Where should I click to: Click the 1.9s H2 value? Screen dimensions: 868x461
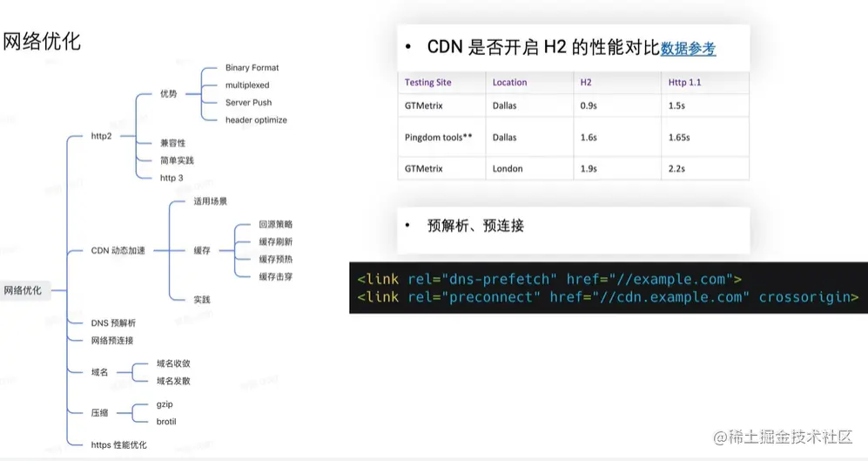tap(589, 168)
